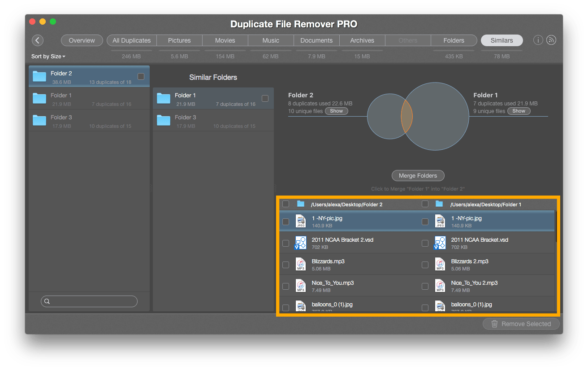Image resolution: width=588 pixels, height=370 pixels.
Task: Show unique files of Folder 2
Action: click(337, 111)
